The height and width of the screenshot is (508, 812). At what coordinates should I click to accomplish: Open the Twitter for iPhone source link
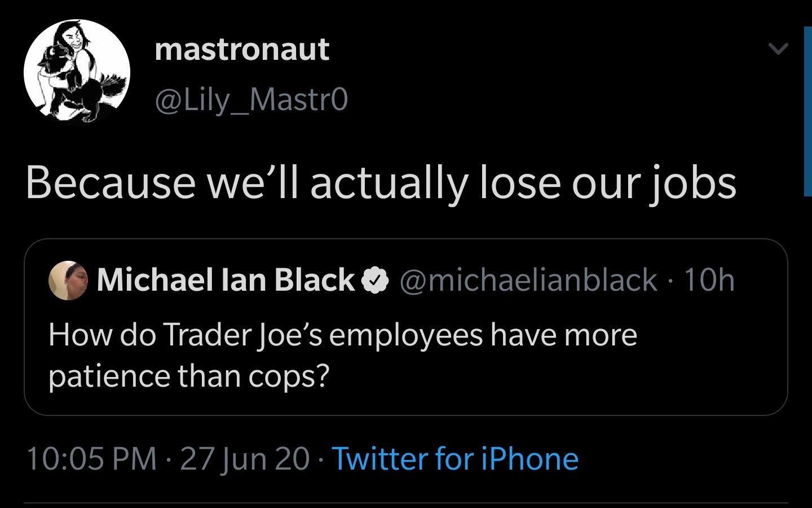tap(454, 458)
